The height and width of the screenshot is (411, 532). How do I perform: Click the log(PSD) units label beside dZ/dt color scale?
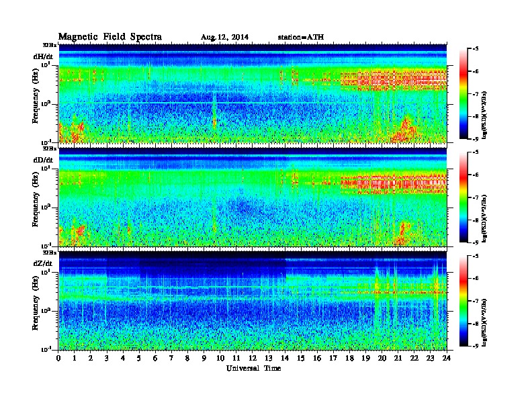pos(485,322)
